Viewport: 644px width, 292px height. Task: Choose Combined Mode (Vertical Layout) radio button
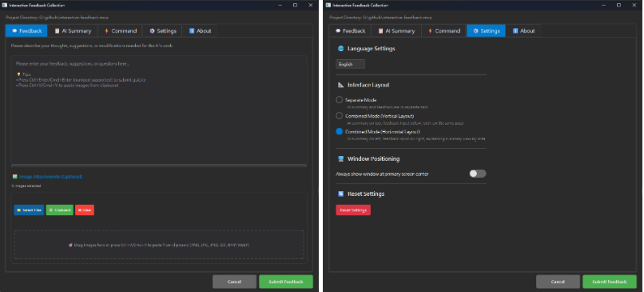(x=340, y=116)
